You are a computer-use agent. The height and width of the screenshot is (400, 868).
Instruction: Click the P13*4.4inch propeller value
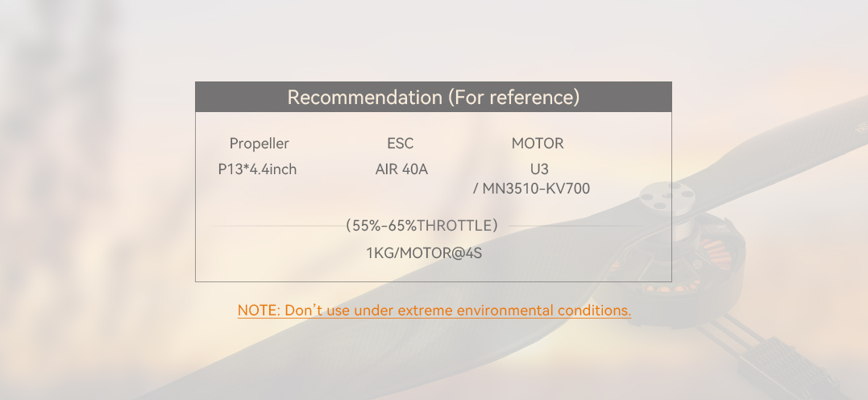257,169
